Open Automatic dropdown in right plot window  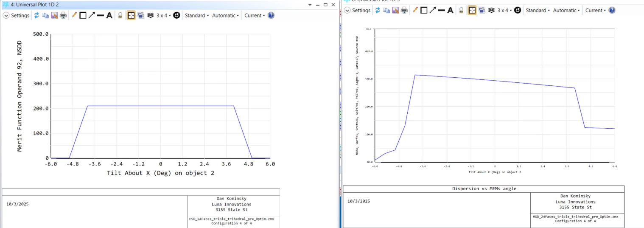pyautogui.click(x=567, y=10)
